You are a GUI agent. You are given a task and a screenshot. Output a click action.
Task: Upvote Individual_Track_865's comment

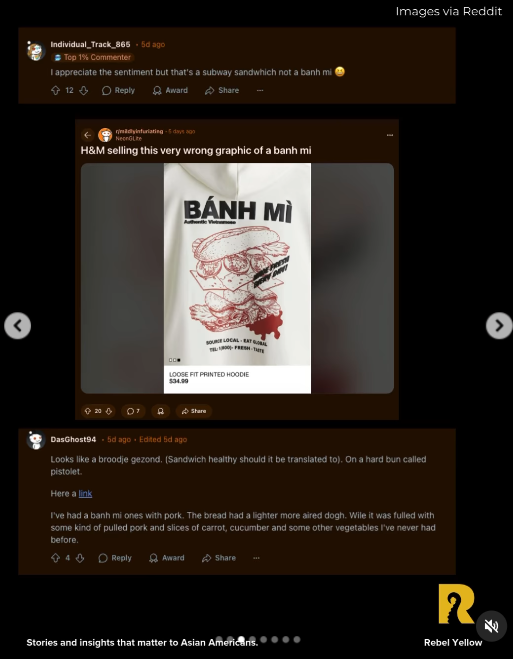click(55, 90)
